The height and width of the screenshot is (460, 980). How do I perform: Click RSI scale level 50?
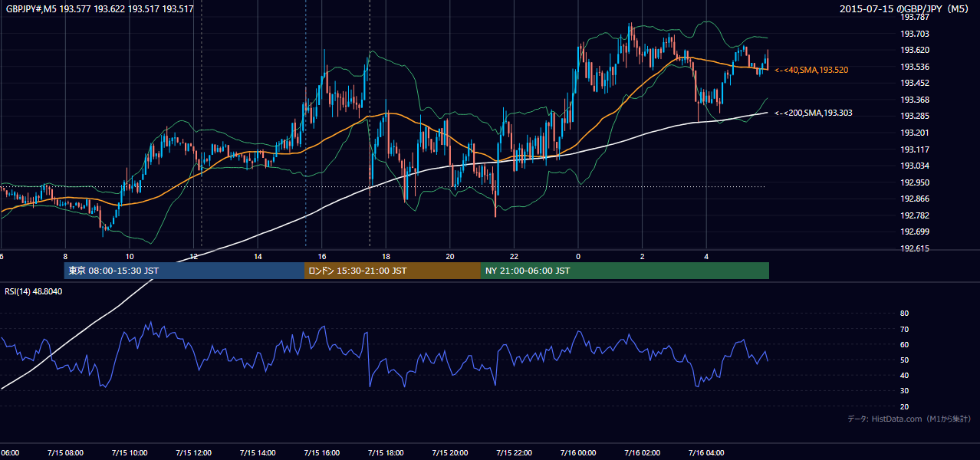(904, 360)
